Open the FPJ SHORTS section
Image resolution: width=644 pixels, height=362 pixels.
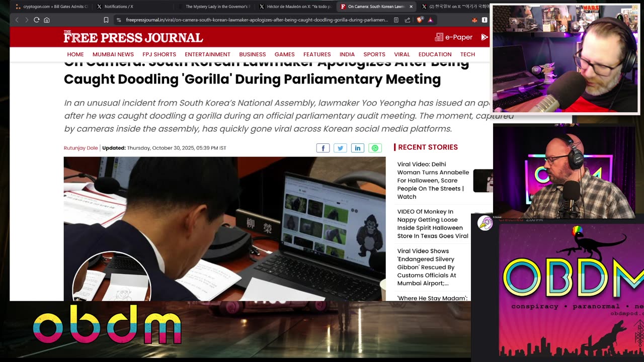(159, 54)
